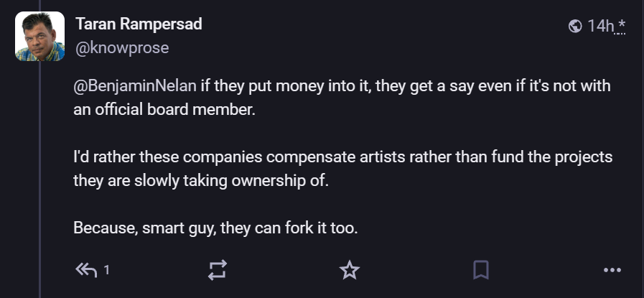The width and height of the screenshot is (644, 298).
Task: Click the @knowprose handle
Action: 122,48
